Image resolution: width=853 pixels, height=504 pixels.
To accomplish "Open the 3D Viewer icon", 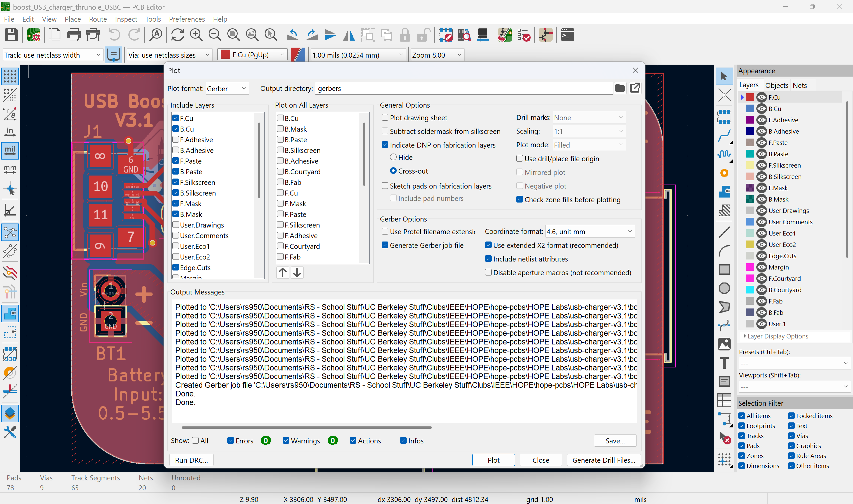I will [483, 35].
